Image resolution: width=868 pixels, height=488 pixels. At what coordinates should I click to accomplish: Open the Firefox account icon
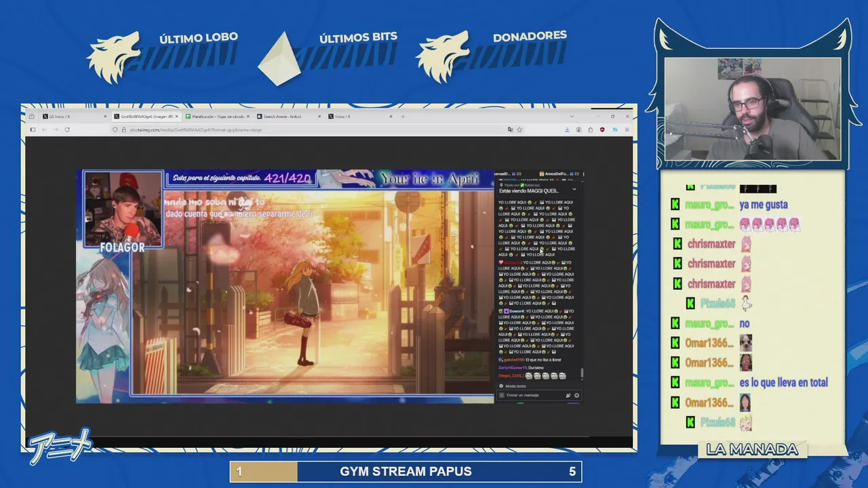coord(578,129)
